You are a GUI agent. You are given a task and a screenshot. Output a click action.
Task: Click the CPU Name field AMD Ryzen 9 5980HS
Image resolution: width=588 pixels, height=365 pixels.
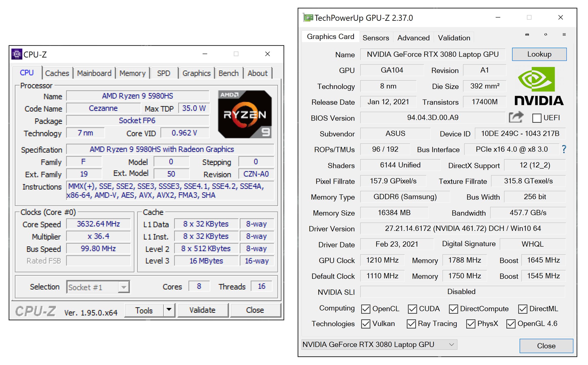138,96
